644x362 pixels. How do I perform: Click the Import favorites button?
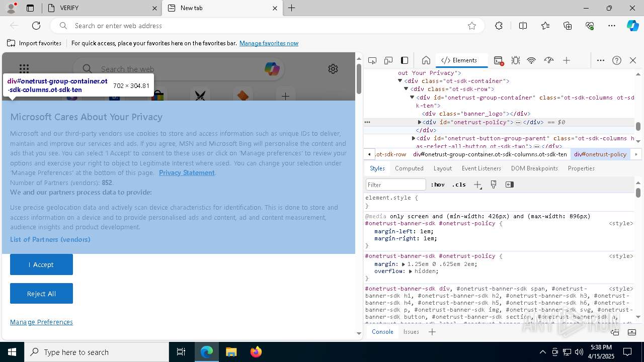[35, 43]
